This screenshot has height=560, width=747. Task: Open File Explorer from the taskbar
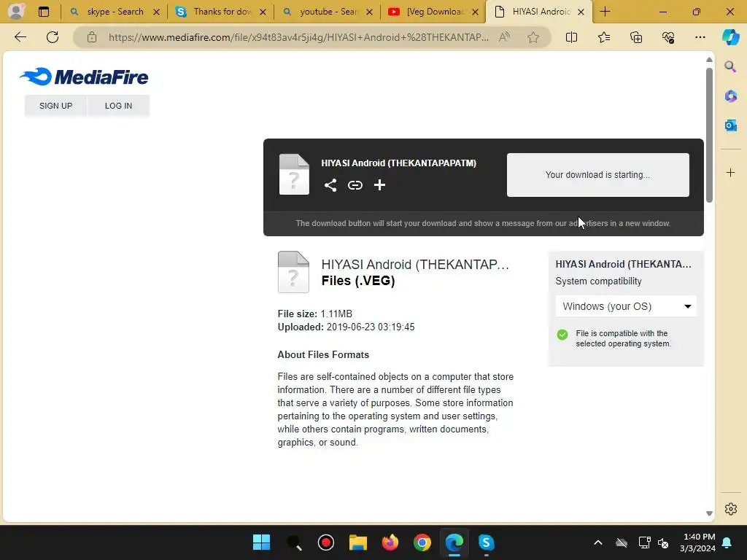click(357, 542)
